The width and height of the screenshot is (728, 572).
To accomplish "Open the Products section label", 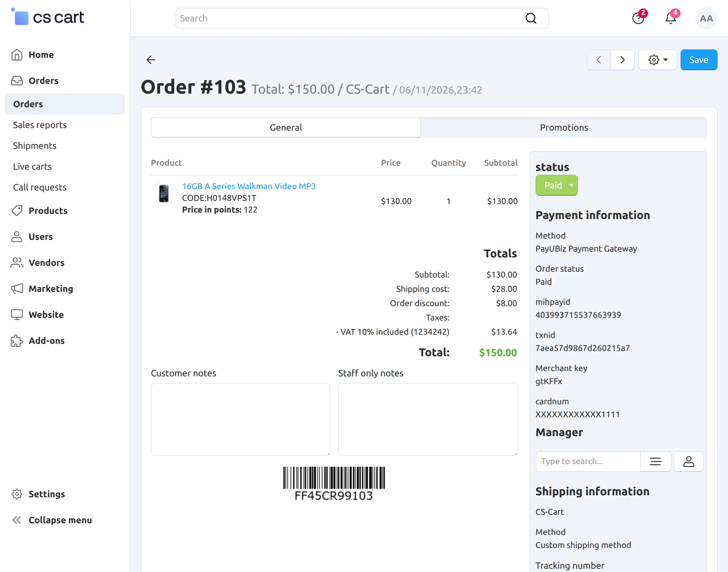I will [x=48, y=211].
